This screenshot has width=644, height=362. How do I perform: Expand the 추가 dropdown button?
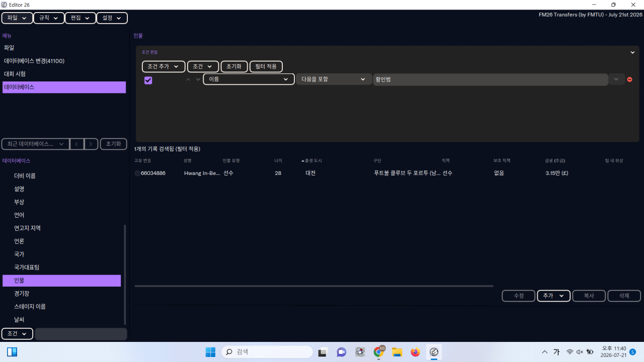pyautogui.click(x=553, y=296)
